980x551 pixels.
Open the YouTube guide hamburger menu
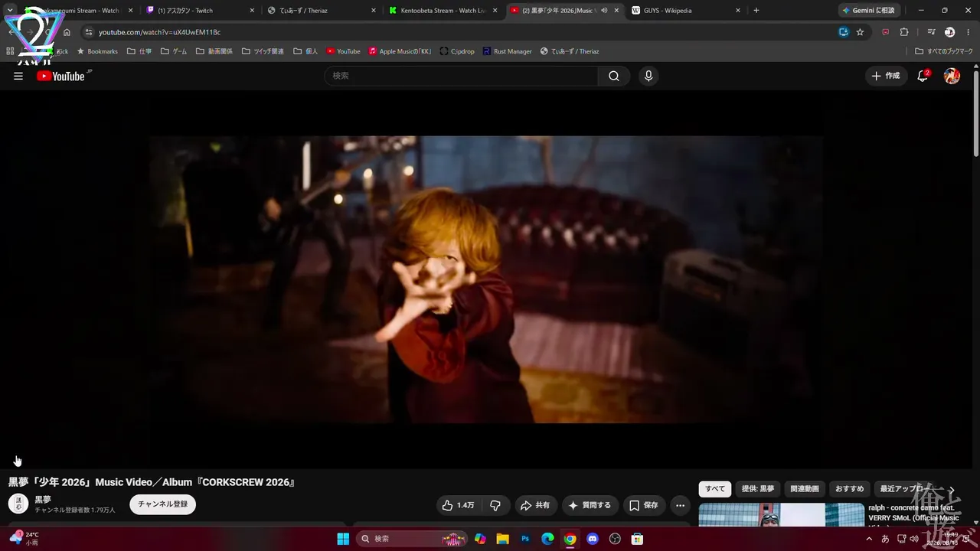pyautogui.click(x=18, y=76)
